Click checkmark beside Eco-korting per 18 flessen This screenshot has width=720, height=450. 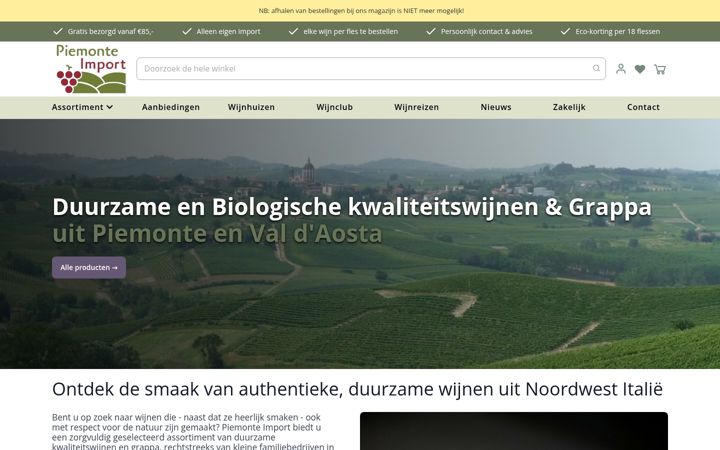pos(566,31)
